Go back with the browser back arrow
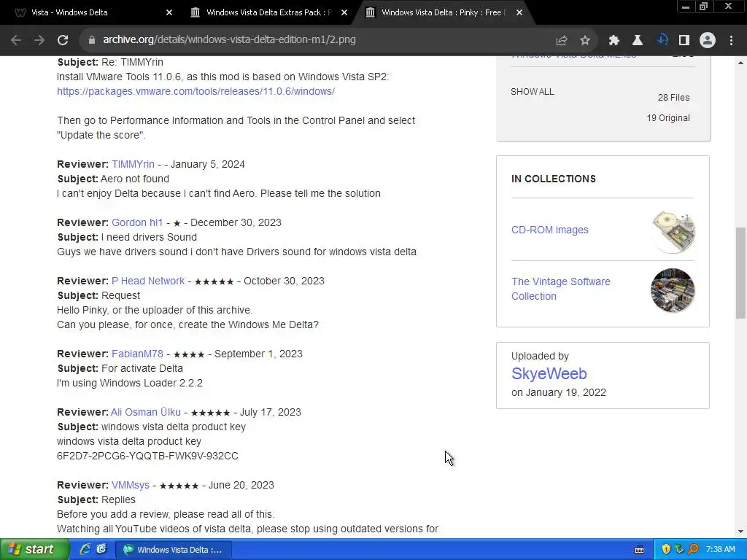This screenshot has height=560, width=747. [16, 40]
